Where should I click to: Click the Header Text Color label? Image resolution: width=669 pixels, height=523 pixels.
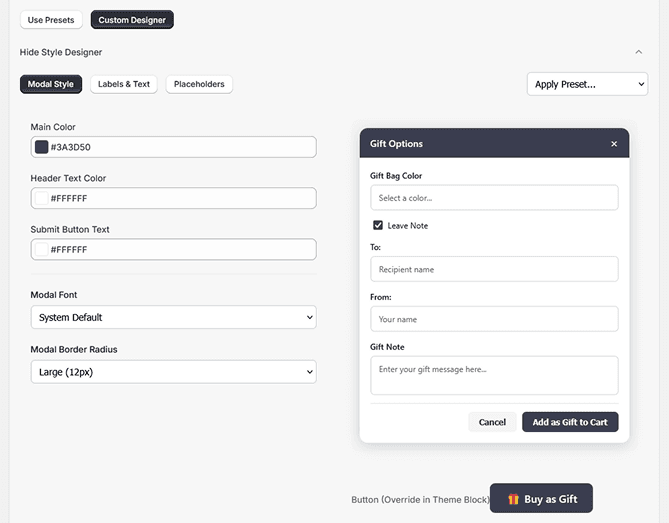tap(68, 178)
